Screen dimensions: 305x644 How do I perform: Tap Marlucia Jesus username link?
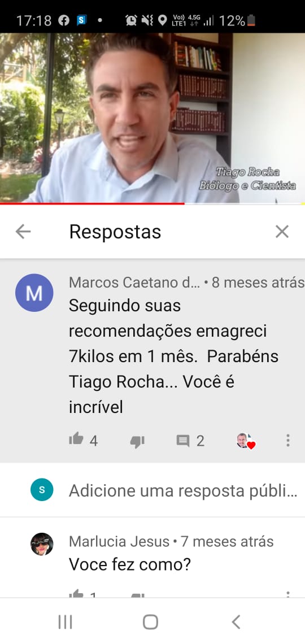119,541
